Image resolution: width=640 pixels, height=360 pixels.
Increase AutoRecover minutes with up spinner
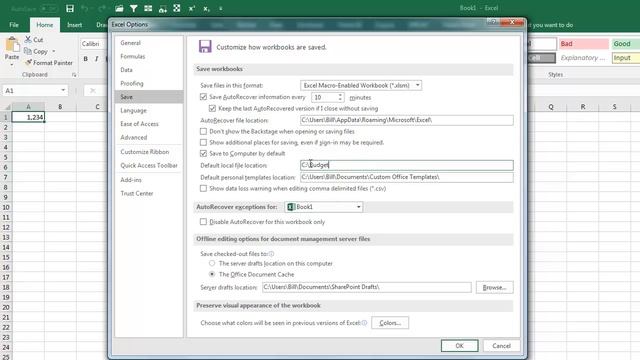click(340, 95)
